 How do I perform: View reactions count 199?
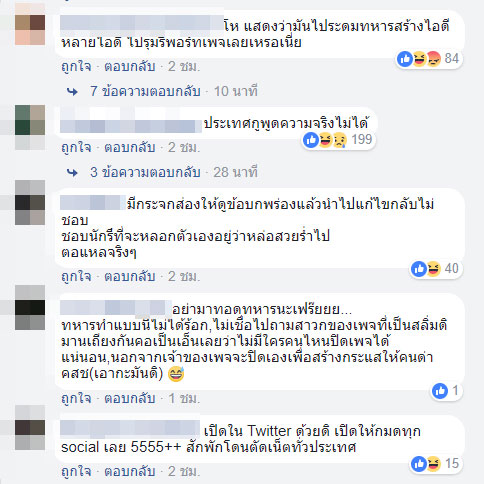[362, 139]
